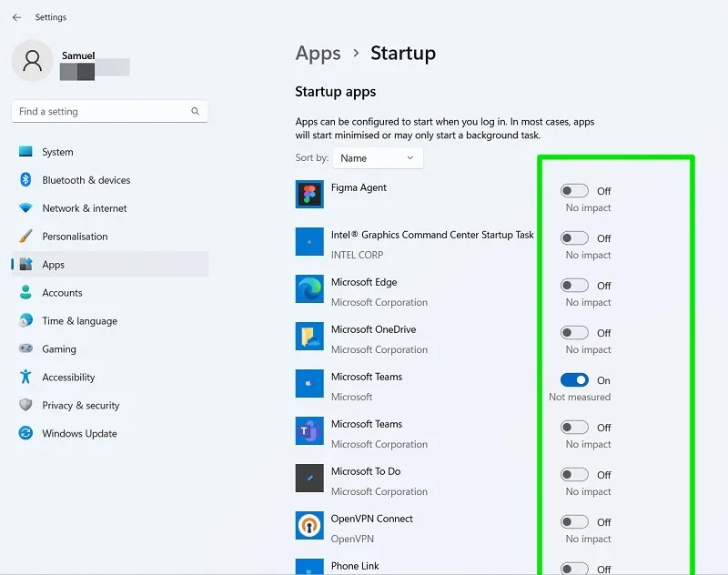Click the Accessibility figure icon
The image size is (728, 575).
tap(25, 377)
